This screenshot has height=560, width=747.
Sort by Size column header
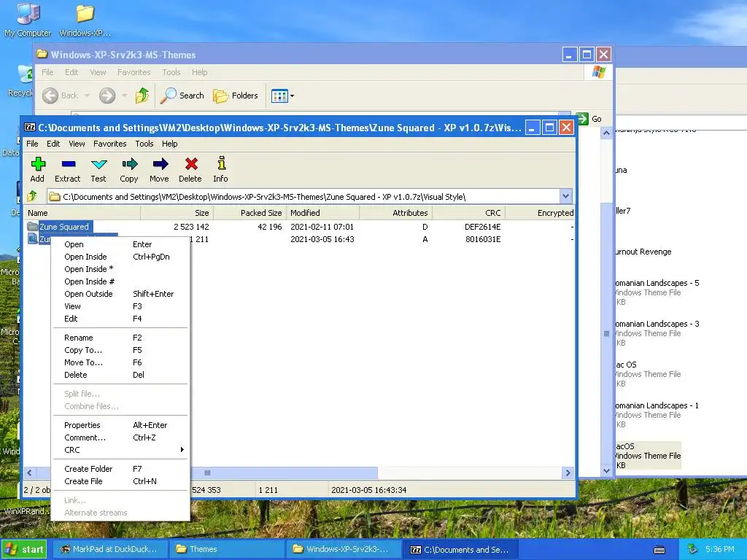pyautogui.click(x=177, y=213)
